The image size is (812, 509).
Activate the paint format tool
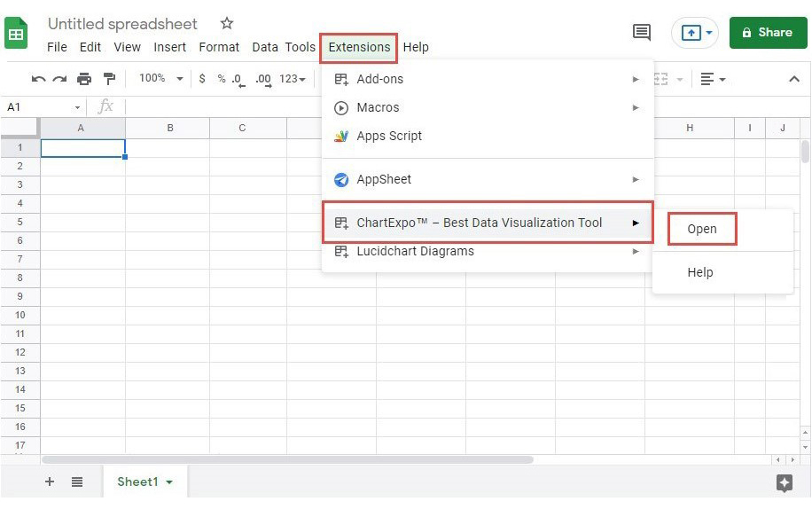(109, 79)
